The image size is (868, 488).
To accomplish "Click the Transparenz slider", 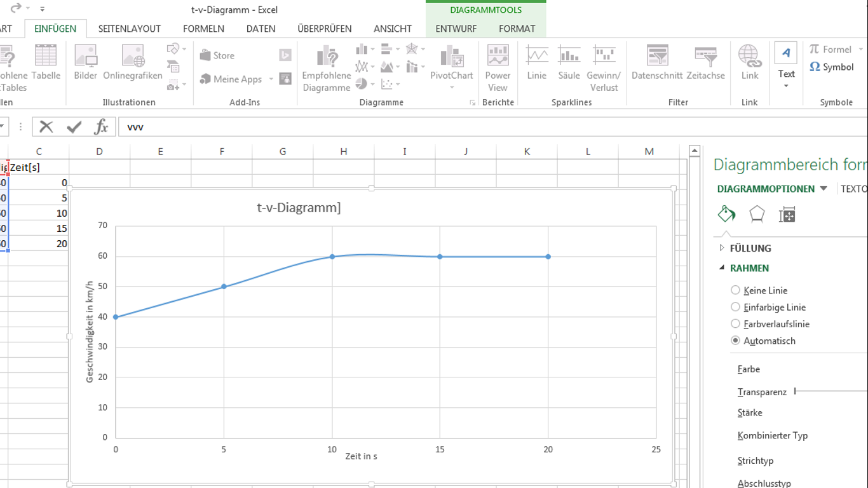I will click(831, 391).
